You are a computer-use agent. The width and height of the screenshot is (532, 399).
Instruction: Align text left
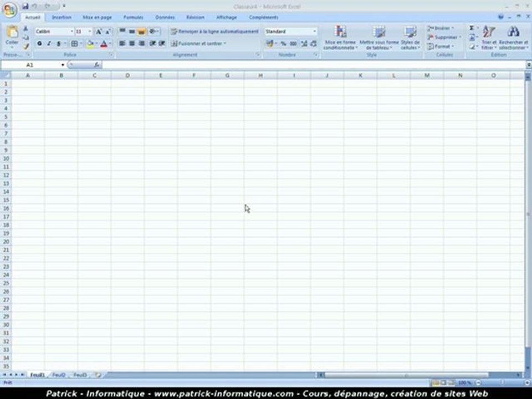click(122, 43)
